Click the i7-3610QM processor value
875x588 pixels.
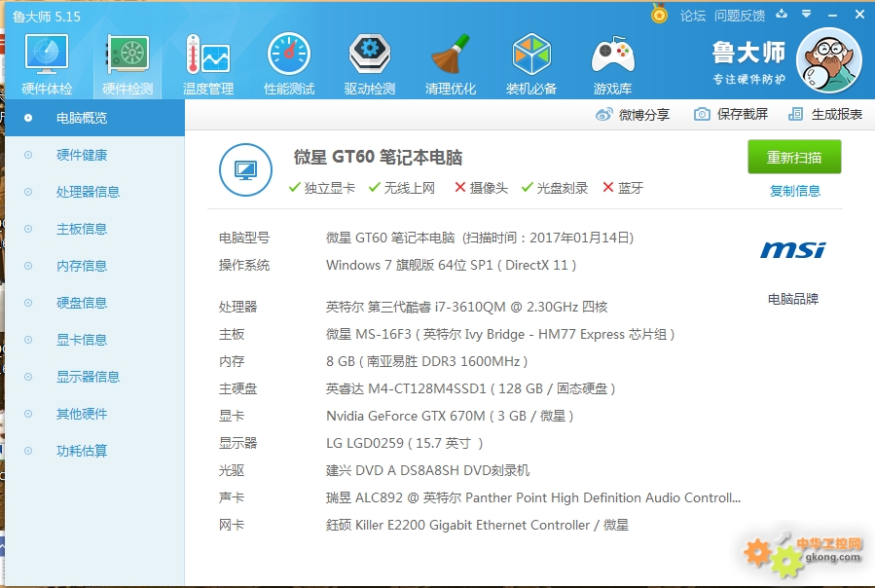click(466, 307)
